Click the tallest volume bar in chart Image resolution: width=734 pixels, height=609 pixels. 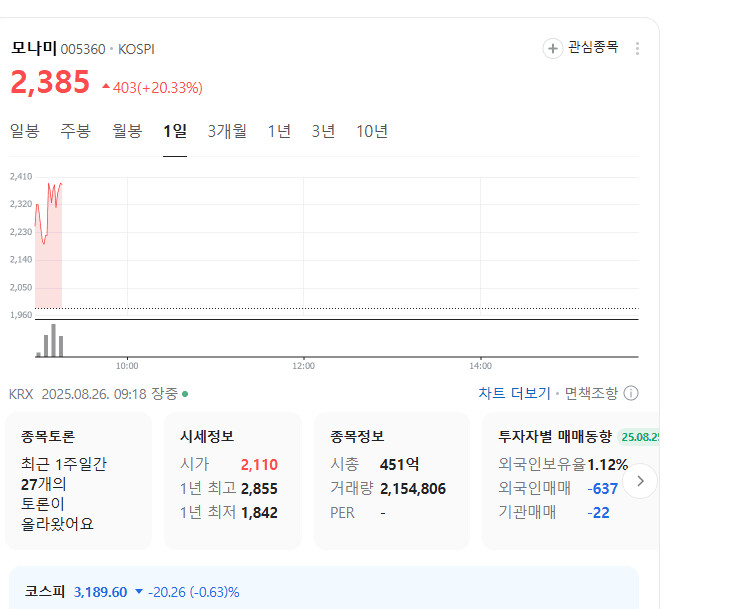[x=53, y=340]
